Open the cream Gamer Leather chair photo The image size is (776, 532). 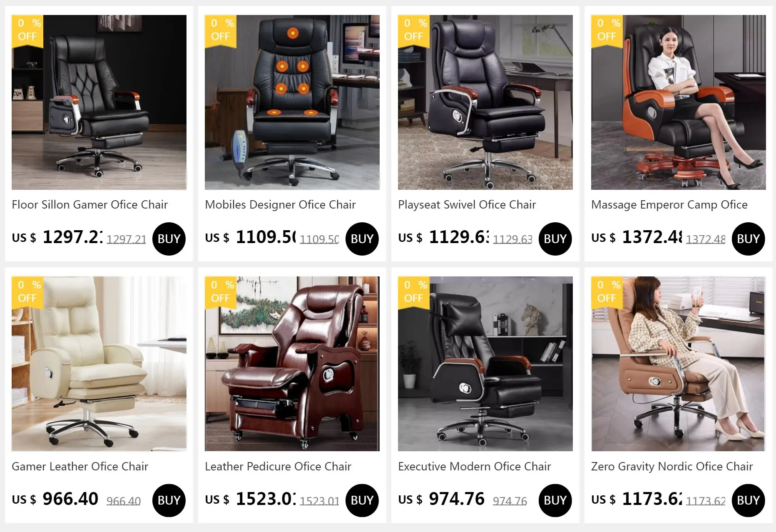pos(99,364)
